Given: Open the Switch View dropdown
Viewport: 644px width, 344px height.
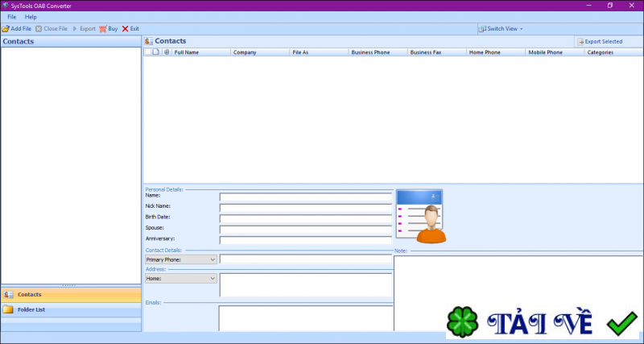Looking at the screenshot, I should pos(501,29).
